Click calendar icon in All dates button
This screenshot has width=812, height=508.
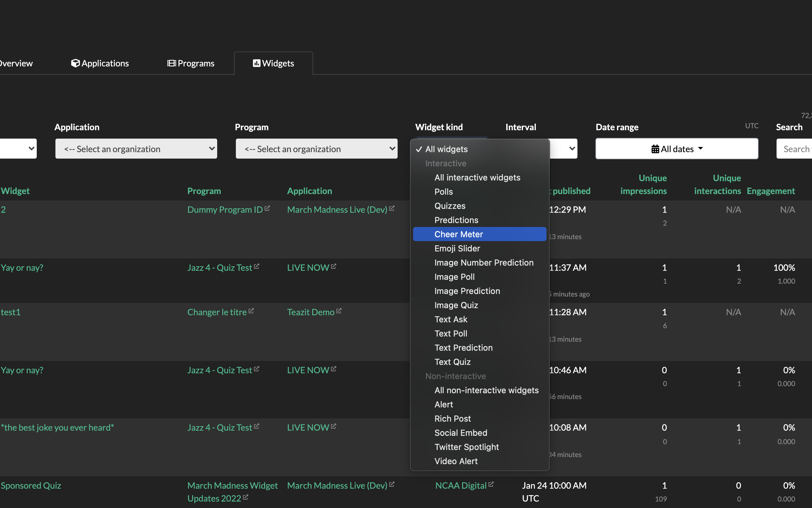coord(655,149)
